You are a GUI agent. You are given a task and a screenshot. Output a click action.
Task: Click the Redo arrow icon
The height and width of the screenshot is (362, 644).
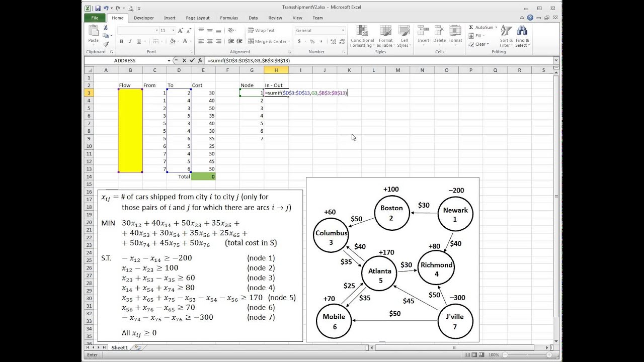click(x=118, y=9)
